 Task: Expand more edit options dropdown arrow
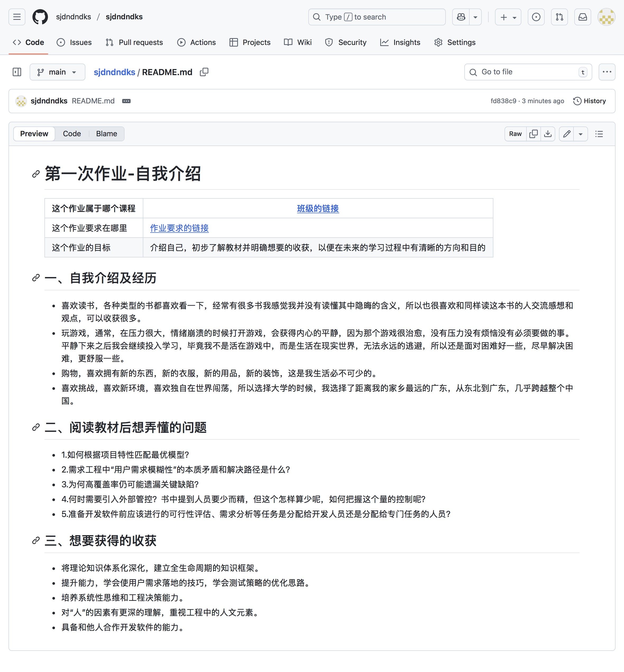(x=580, y=134)
